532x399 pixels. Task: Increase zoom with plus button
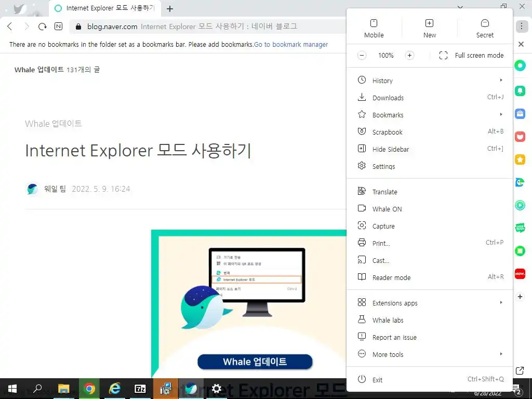click(409, 55)
